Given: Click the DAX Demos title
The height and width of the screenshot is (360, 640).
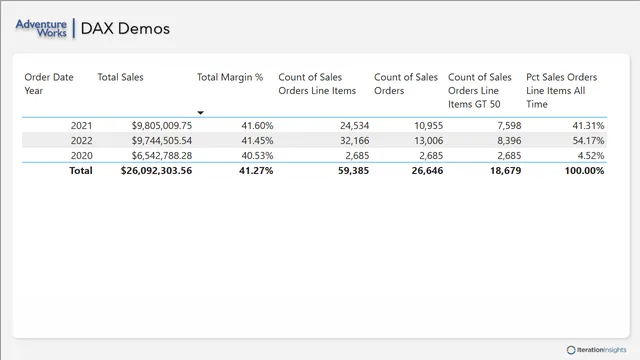Looking at the screenshot, I should point(125,29).
